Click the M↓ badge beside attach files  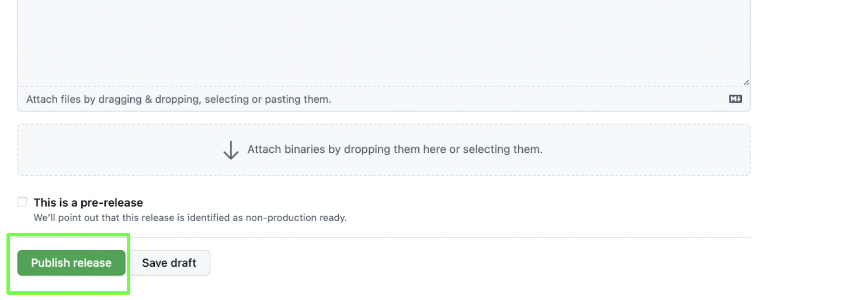(x=735, y=99)
